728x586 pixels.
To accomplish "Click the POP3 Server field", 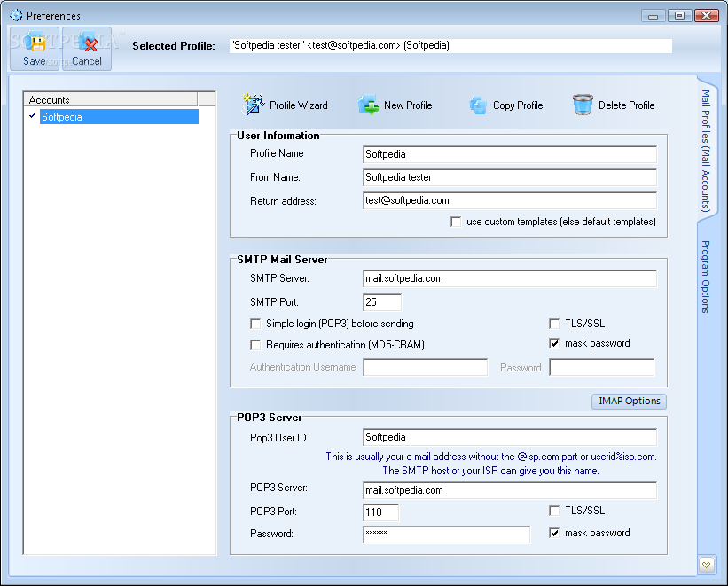I will point(510,490).
